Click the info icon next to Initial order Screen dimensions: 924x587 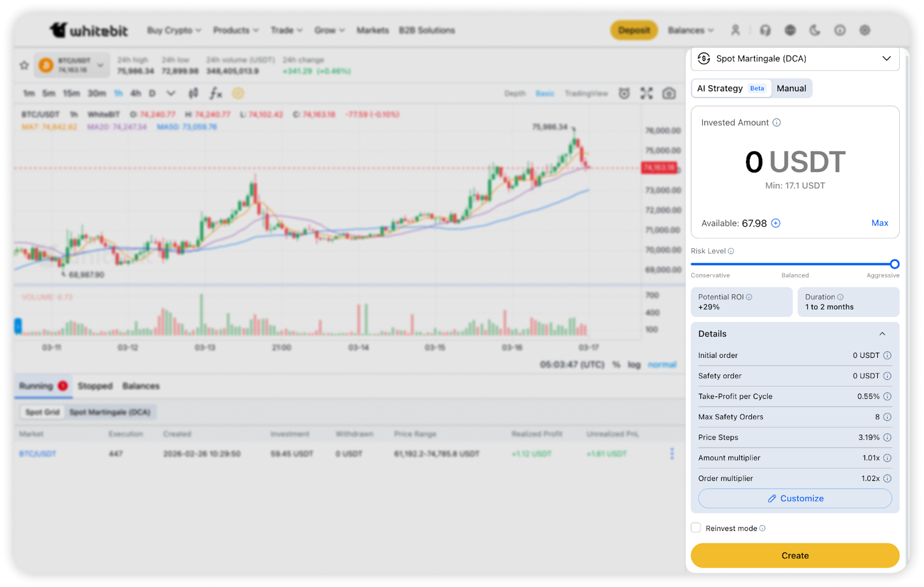click(x=887, y=356)
